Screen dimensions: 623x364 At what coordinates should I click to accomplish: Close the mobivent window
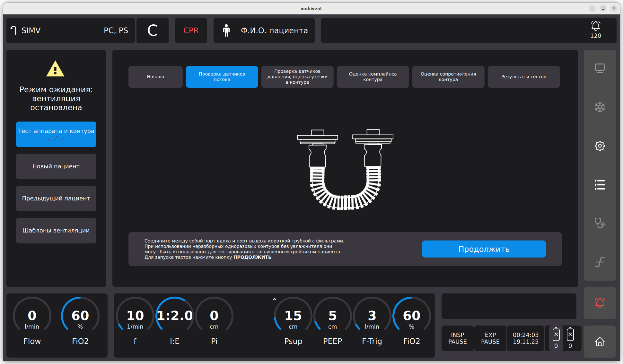(614, 8)
